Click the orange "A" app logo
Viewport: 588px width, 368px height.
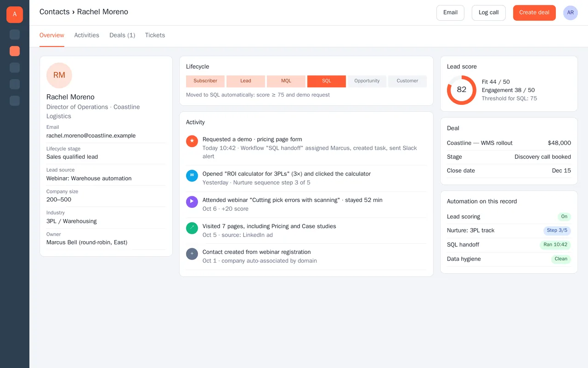click(15, 15)
